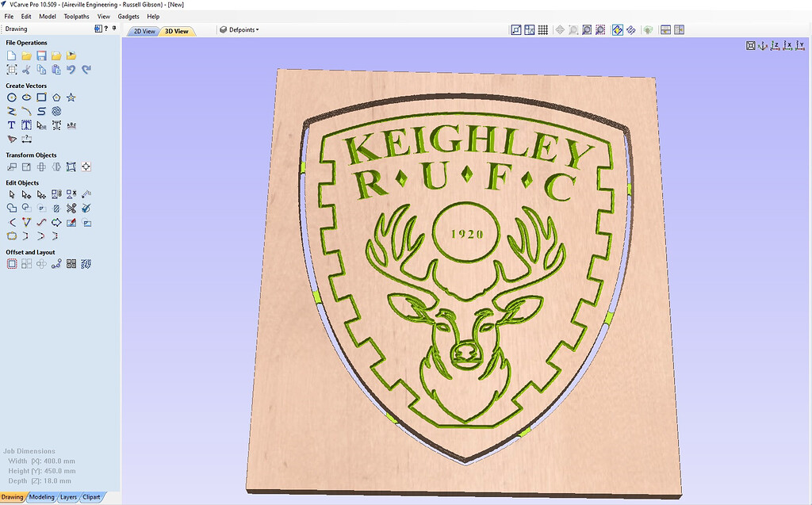Open the Defpoints layer dropdown
This screenshot has height=505, width=812.
coord(242,30)
